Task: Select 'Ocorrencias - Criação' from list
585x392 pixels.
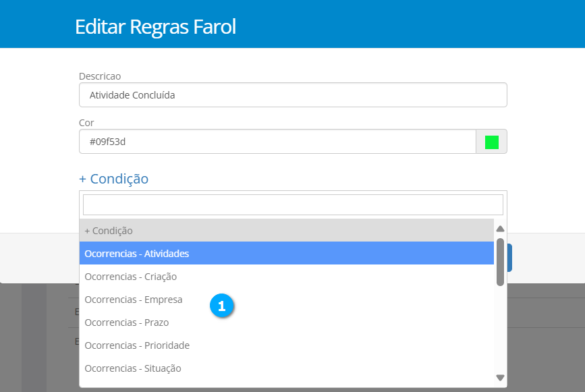Action: [x=130, y=277]
